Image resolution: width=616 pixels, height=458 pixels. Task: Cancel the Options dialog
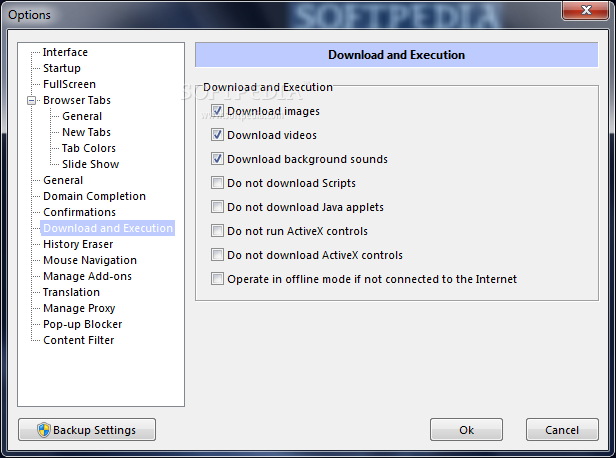tap(562, 430)
